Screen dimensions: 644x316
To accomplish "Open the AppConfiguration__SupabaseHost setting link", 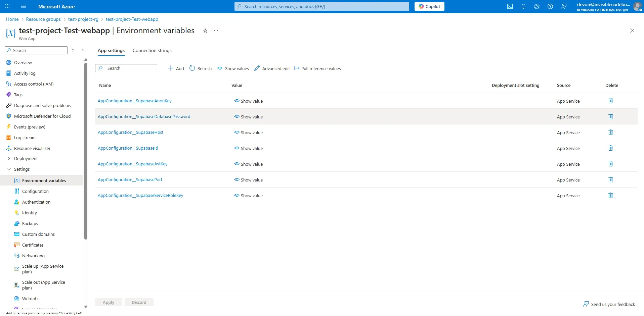I will pos(131,132).
